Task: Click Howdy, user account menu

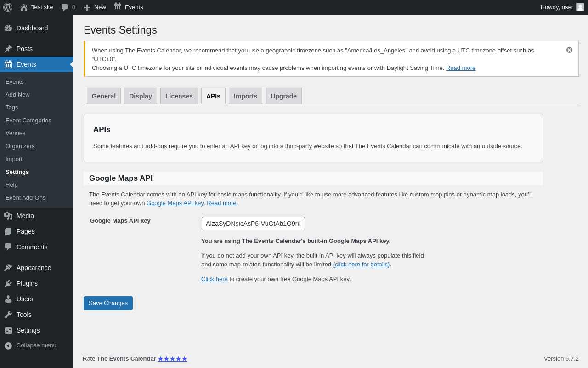Action: 562,7
